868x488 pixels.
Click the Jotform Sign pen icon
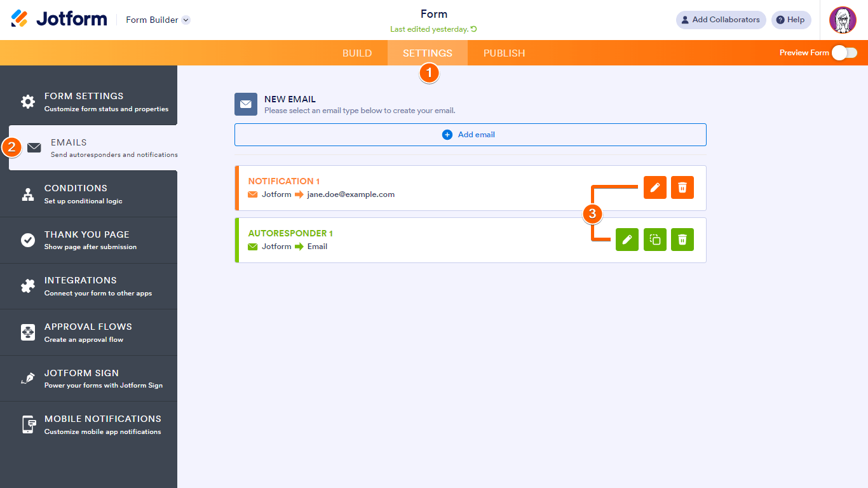tap(28, 379)
